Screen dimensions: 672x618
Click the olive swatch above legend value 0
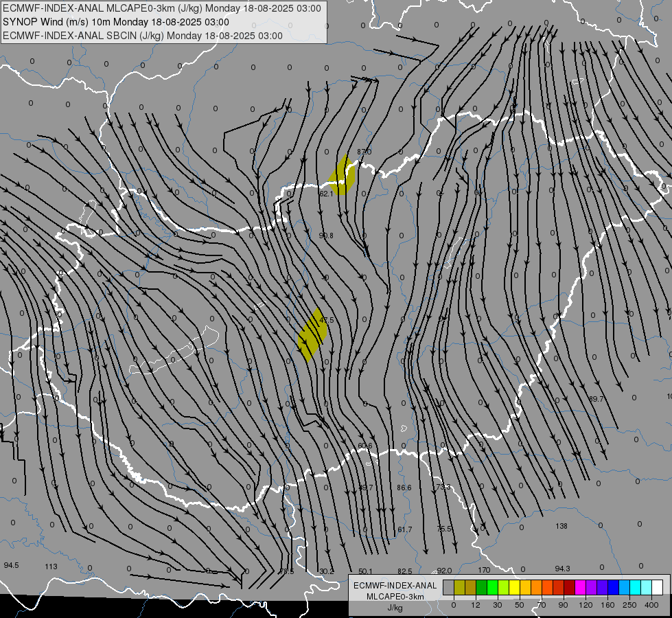click(459, 588)
